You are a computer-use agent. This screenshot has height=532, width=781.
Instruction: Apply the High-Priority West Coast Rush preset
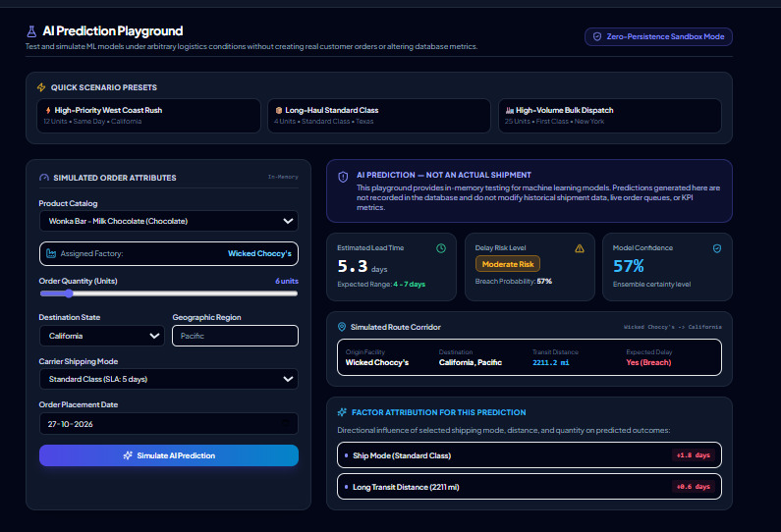(148, 116)
